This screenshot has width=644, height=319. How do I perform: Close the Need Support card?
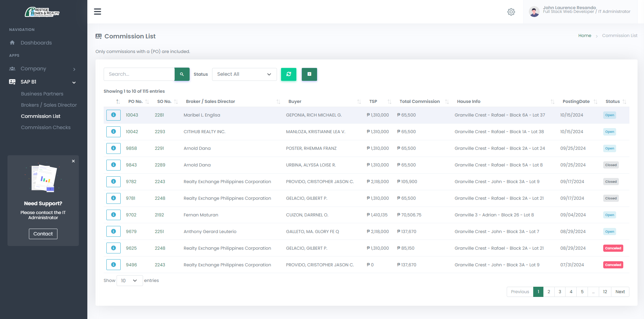point(73,161)
